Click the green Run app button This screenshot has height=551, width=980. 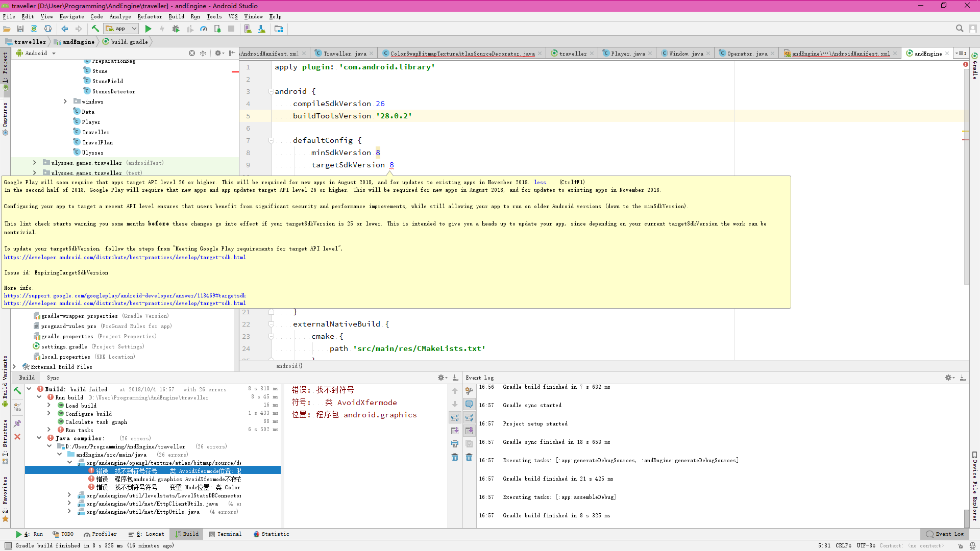(x=149, y=29)
